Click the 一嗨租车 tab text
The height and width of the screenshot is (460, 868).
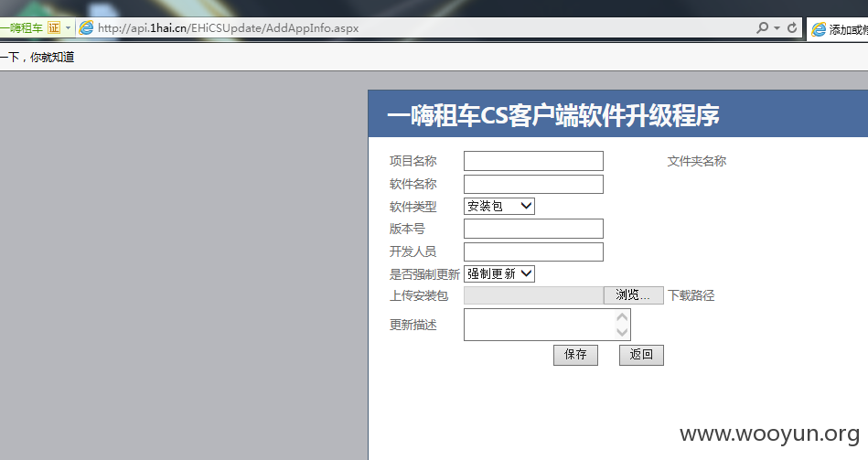(21, 27)
